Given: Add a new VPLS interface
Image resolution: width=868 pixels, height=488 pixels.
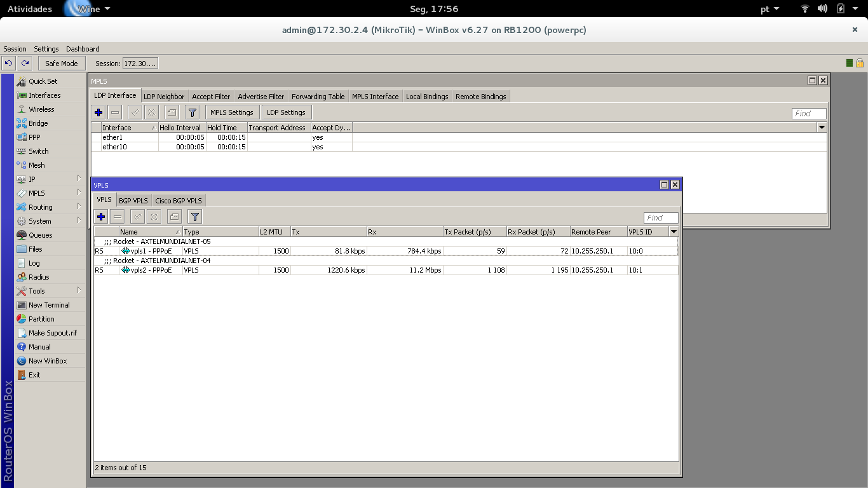Looking at the screenshot, I should pos(101,217).
